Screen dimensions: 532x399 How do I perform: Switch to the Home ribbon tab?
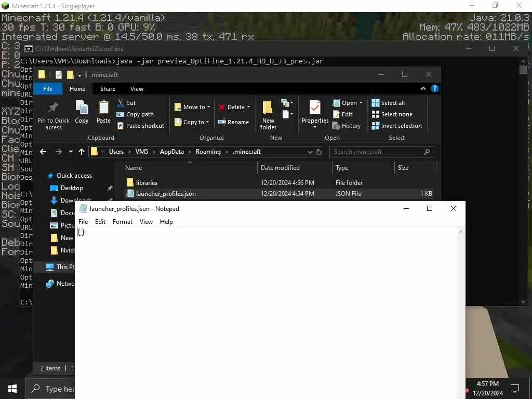point(77,89)
